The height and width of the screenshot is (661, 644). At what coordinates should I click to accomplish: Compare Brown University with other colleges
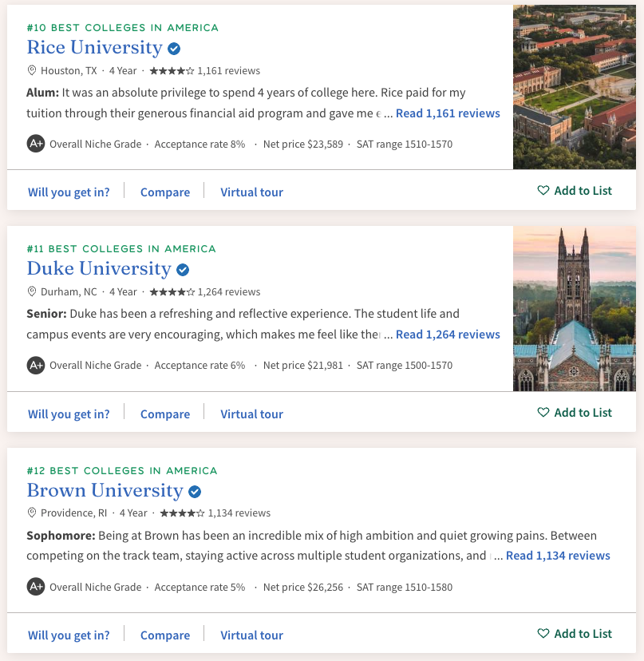[165, 635]
